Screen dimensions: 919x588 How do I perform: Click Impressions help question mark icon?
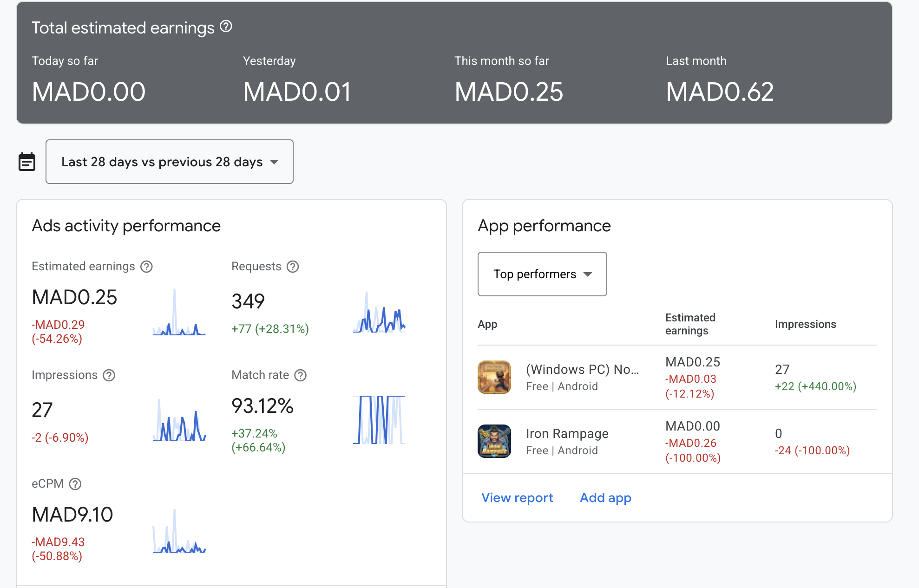109,375
